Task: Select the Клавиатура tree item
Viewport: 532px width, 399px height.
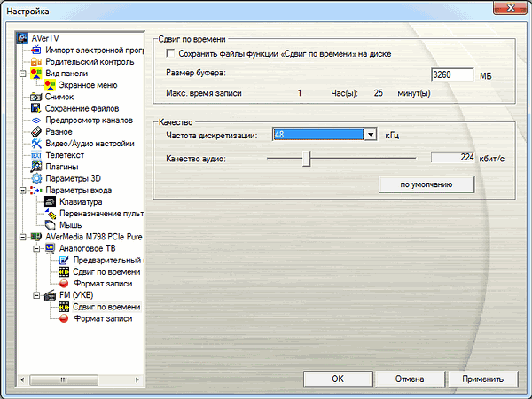Action: [x=81, y=202]
